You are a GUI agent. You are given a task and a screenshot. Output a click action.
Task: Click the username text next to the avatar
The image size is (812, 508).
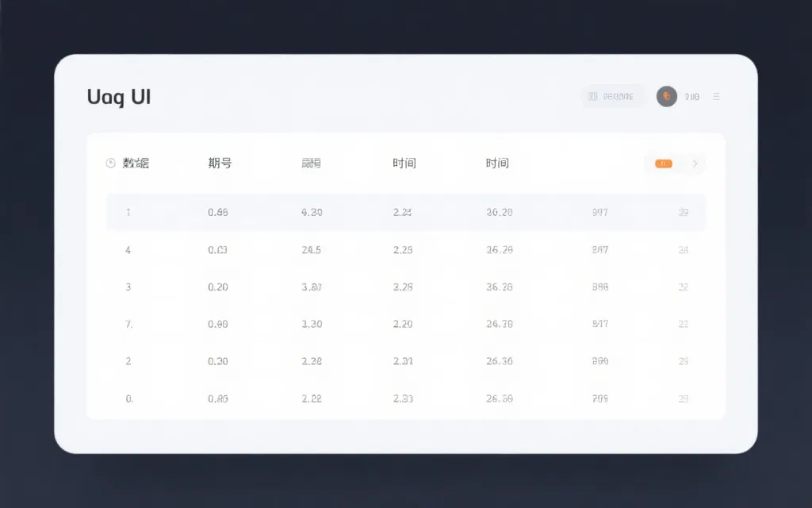coord(691,97)
